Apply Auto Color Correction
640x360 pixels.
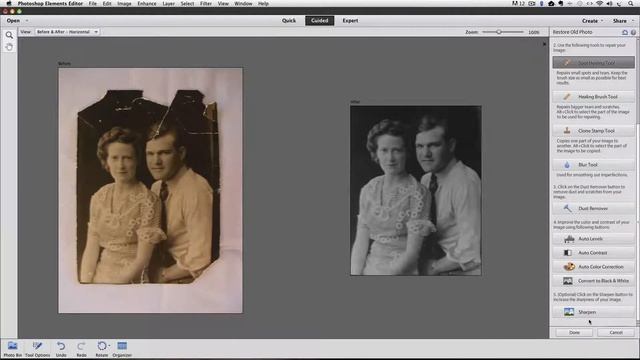[x=593, y=267]
